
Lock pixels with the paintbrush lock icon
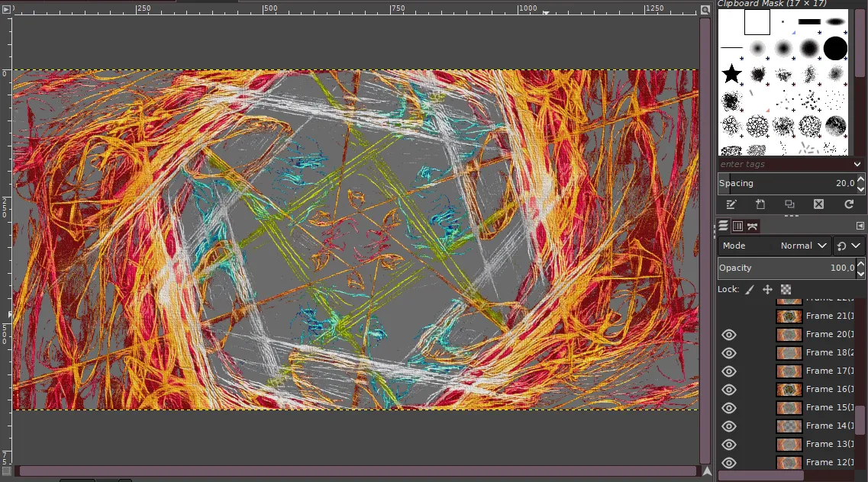tap(750, 289)
